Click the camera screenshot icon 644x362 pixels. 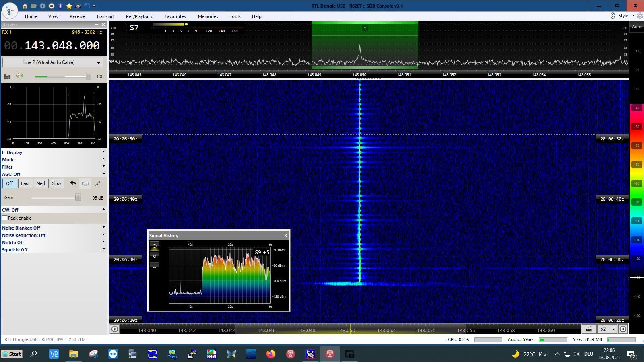78,6
